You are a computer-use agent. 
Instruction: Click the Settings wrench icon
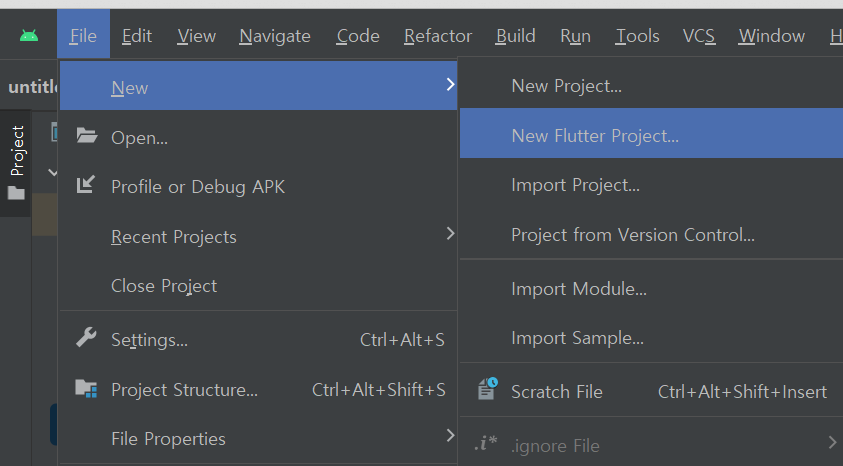[x=86, y=338]
